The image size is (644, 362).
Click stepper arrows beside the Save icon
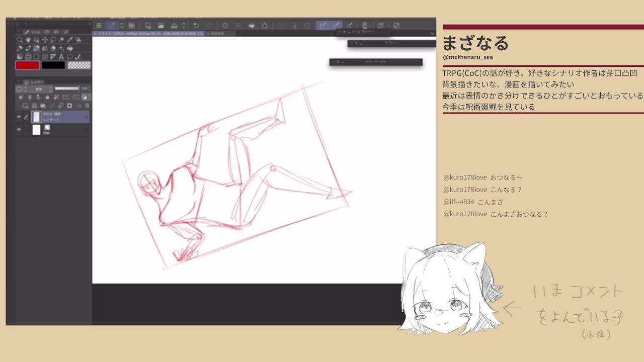[x=184, y=26]
